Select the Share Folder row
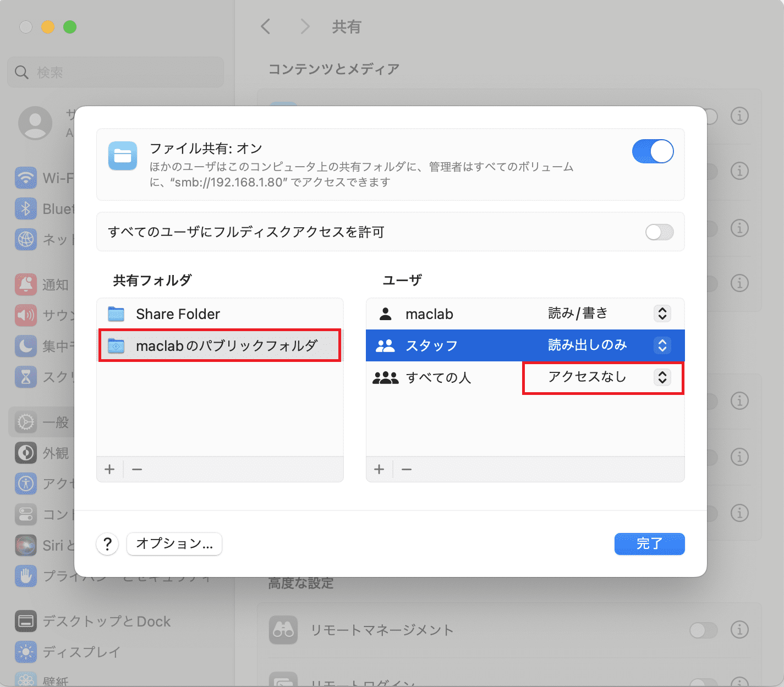 pyautogui.click(x=220, y=314)
